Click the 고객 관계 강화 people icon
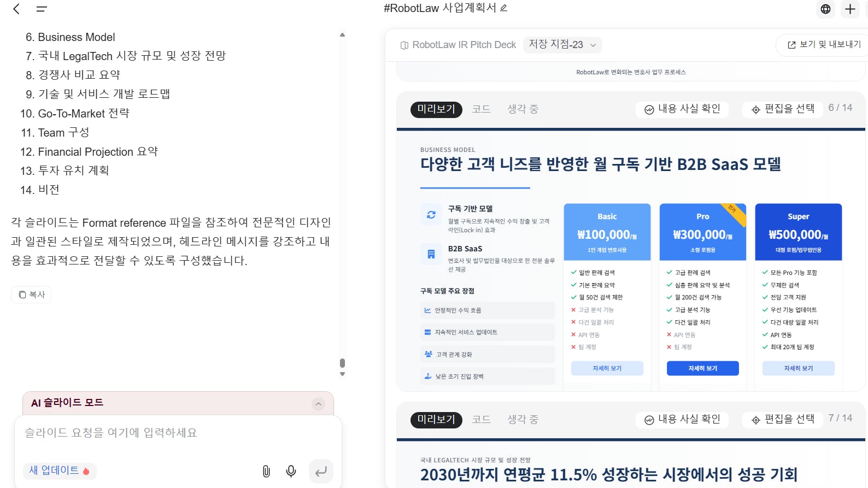The height and width of the screenshot is (488, 868). click(x=429, y=354)
